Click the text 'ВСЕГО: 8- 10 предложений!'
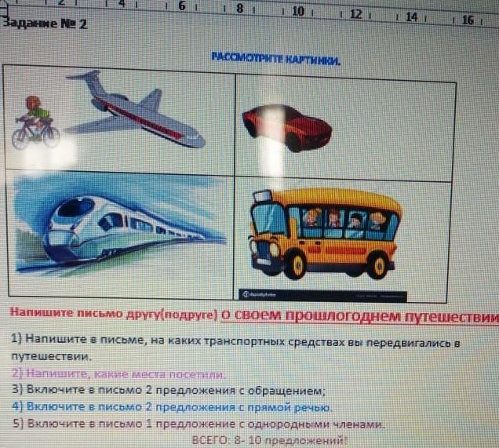 tap(270, 440)
